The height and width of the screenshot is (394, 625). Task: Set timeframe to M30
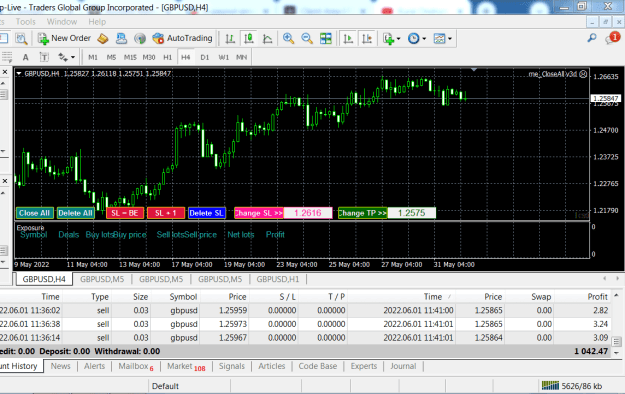point(149,57)
